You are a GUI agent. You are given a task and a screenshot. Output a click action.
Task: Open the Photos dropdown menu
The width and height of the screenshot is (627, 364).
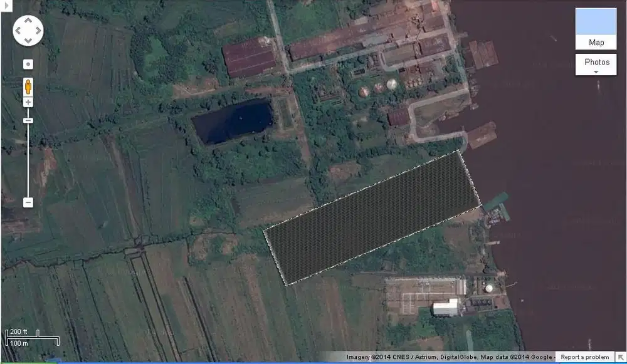[x=596, y=65]
